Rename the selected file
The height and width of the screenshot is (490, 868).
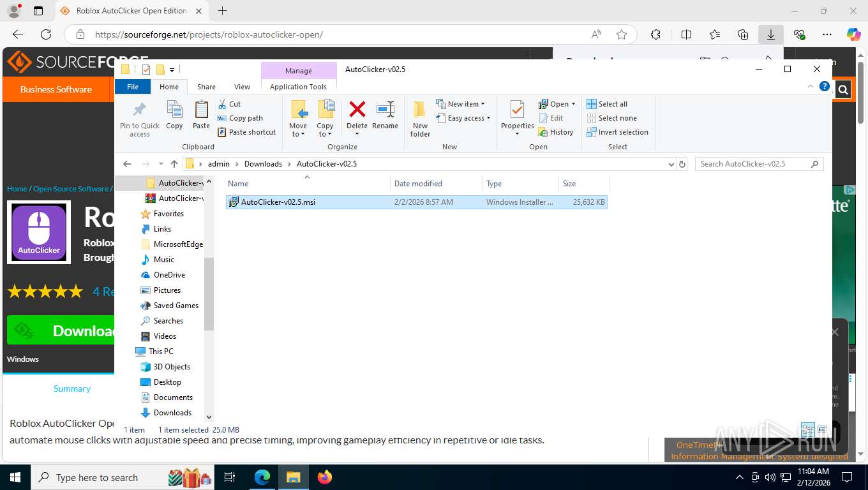pyautogui.click(x=385, y=115)
